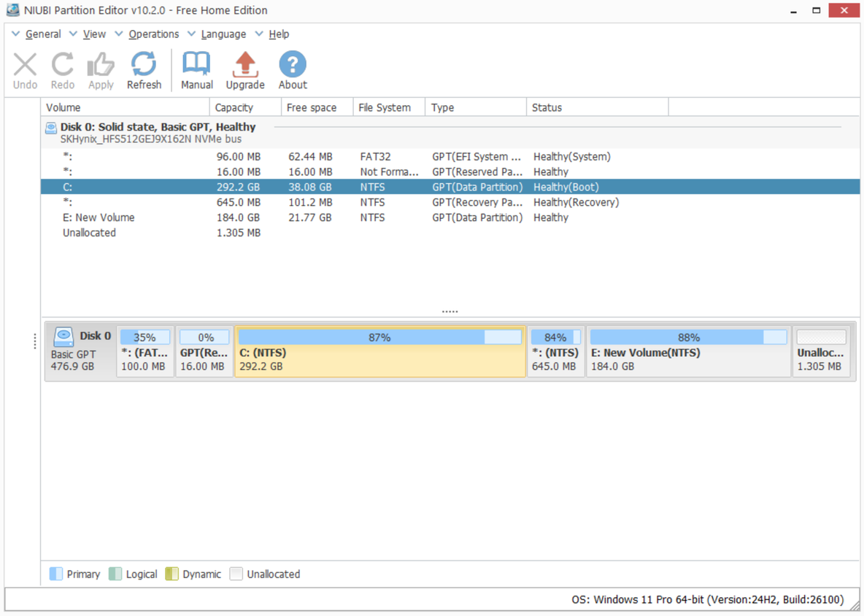Image resolution: width=864 pixels, height=616 pixels.
Task: Select the 16.00 MB Not Formatted row
Action: (x=450, y=172)
